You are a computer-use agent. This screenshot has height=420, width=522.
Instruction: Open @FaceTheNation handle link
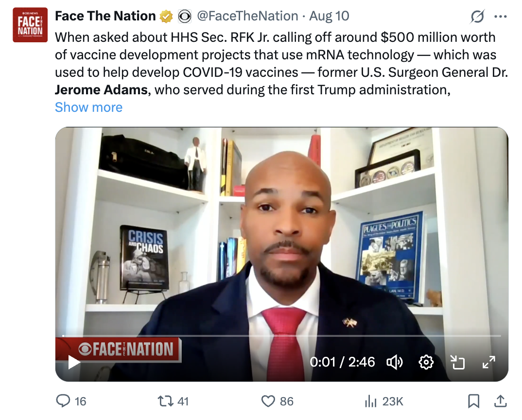247,16
